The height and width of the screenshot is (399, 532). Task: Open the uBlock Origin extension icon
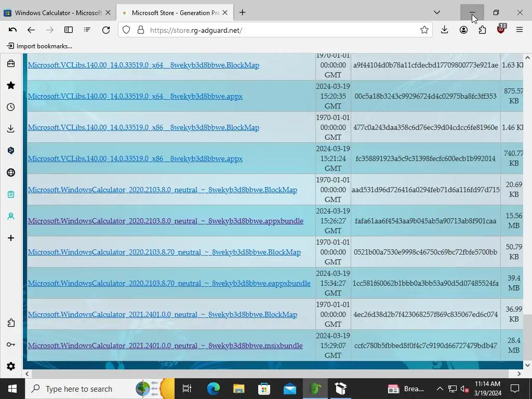[x=501, y=29]
